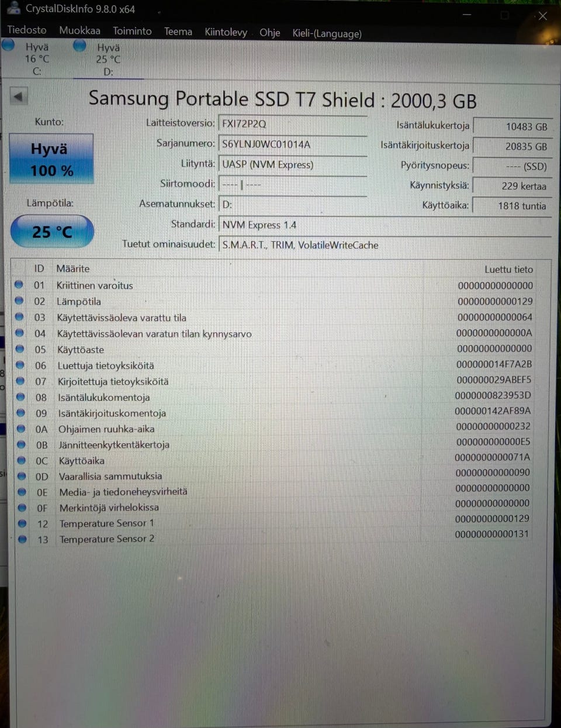Click the Temperature Sensor 1 attribute text

pos(107,523)
